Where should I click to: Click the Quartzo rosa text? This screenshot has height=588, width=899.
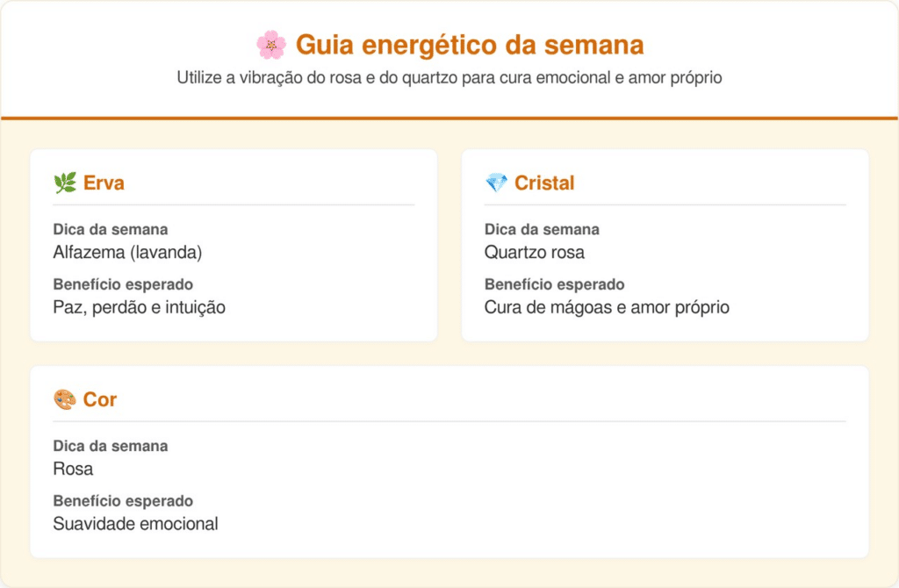pos(534,253)
